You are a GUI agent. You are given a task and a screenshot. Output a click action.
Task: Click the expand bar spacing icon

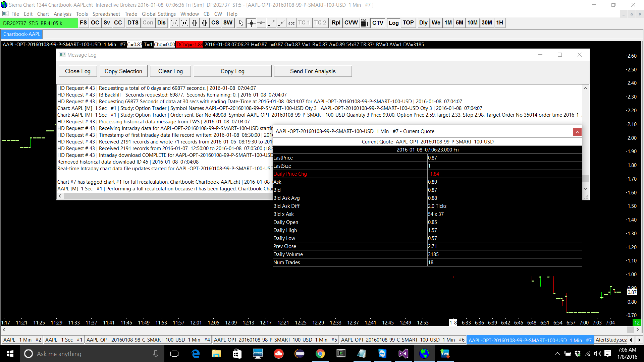(174, 23)
